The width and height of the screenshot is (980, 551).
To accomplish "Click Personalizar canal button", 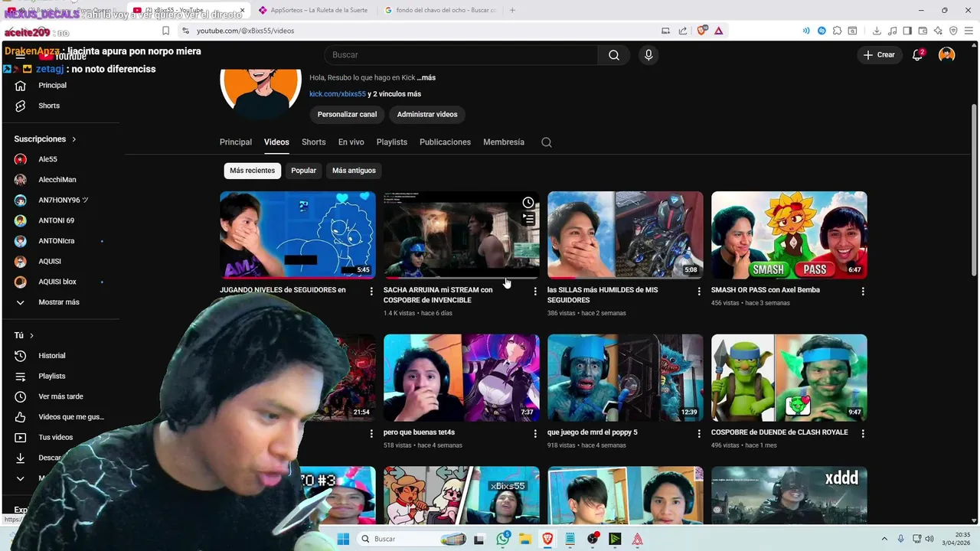I will tap(347, 115).
